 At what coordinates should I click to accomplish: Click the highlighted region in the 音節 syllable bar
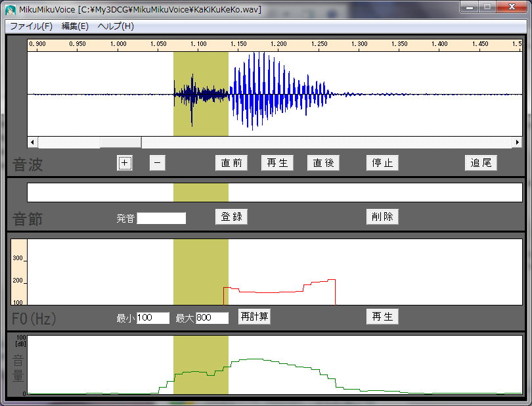click(x=201, y=192)
